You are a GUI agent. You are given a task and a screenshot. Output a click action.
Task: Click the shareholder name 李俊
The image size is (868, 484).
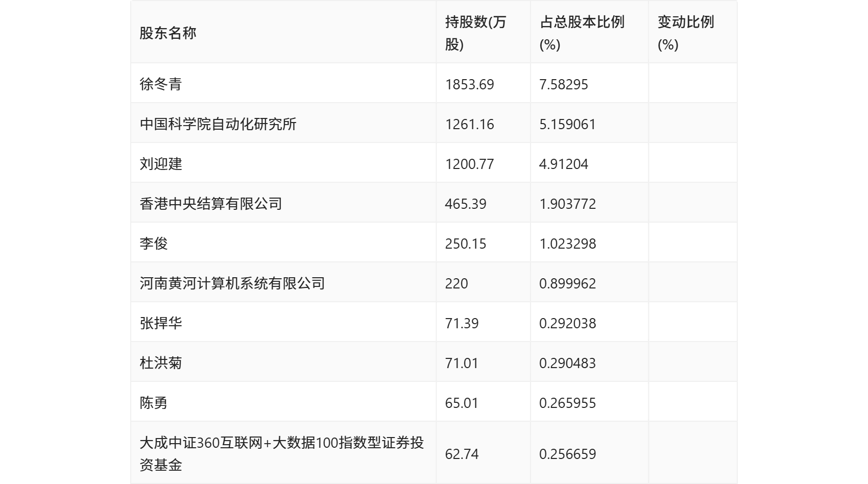click(x=153, y=243)
